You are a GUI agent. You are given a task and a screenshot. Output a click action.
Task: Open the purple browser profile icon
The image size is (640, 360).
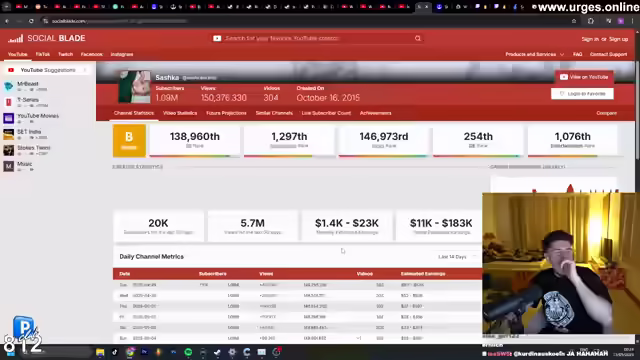point(620,21)
